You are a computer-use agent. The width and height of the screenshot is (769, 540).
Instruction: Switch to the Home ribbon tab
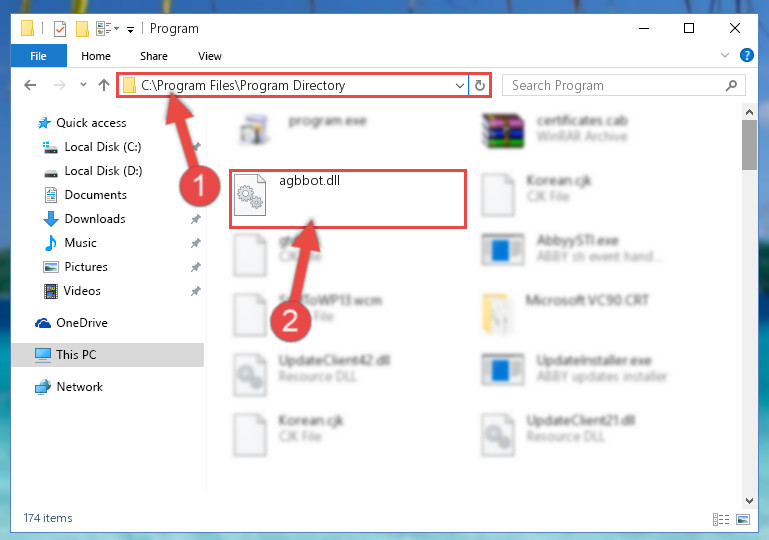(x=96, y=56)
